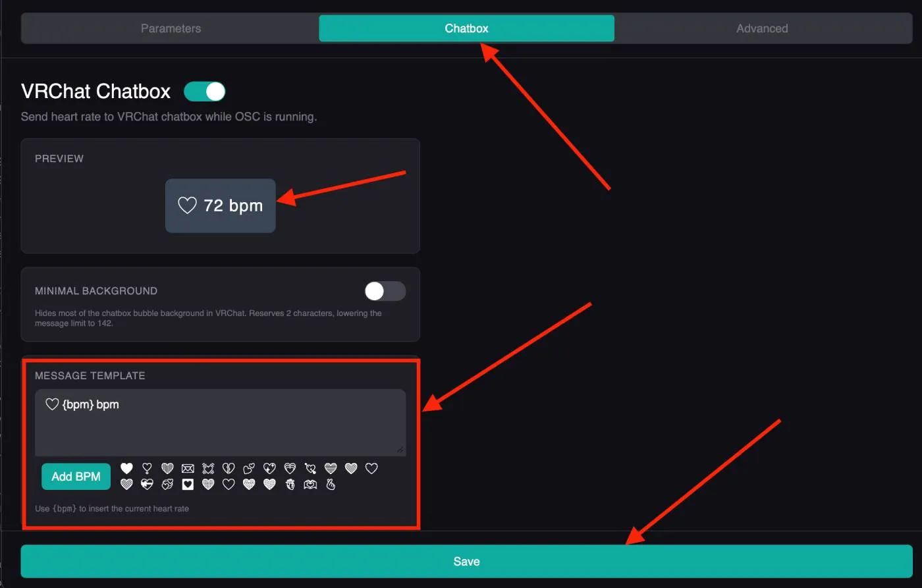Insert the anatomical heart emoji

tap(290, 485)
